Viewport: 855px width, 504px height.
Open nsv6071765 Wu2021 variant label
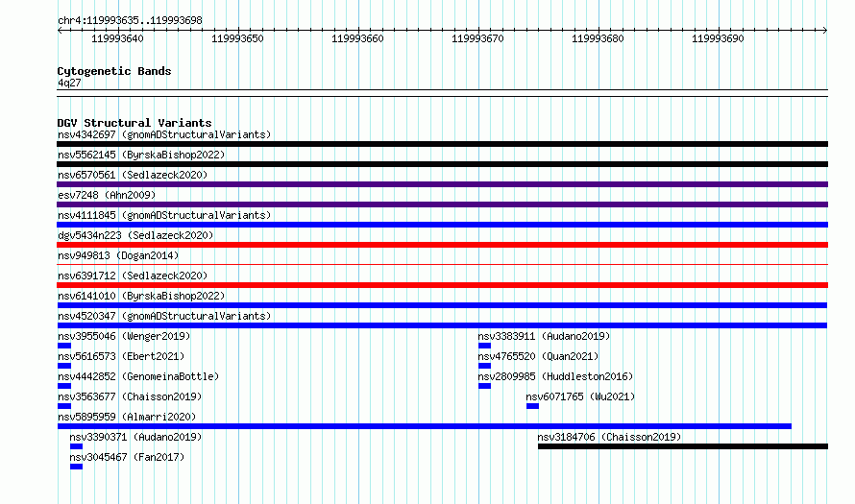(580, 396)
